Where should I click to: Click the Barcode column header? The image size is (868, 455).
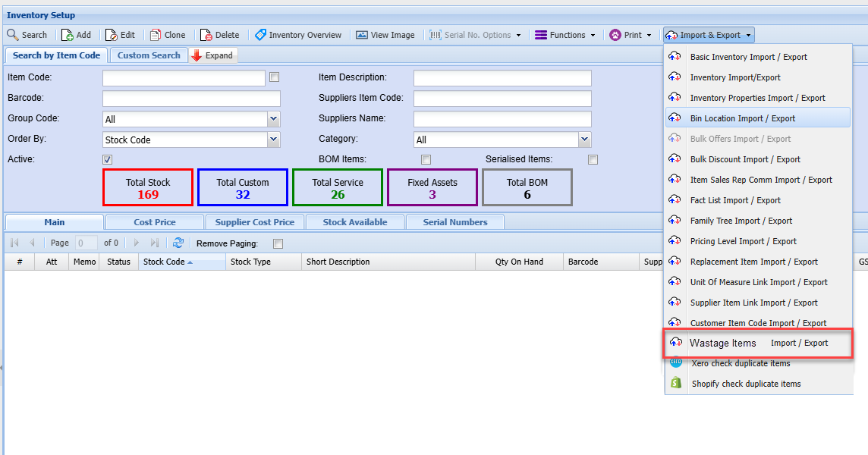[x=601, y=262]
